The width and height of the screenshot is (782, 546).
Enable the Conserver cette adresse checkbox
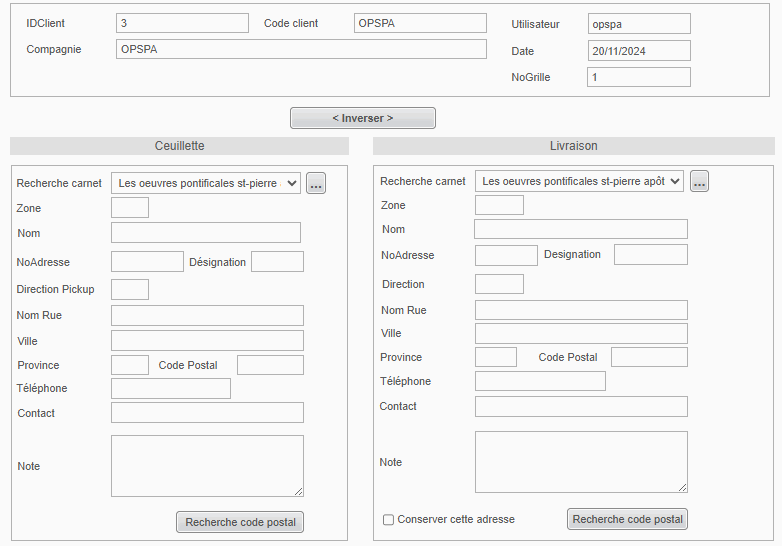(389, 520)
